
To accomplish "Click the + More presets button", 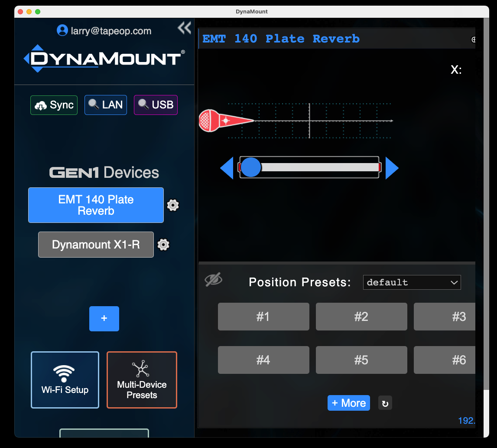I will click(349, 403).
